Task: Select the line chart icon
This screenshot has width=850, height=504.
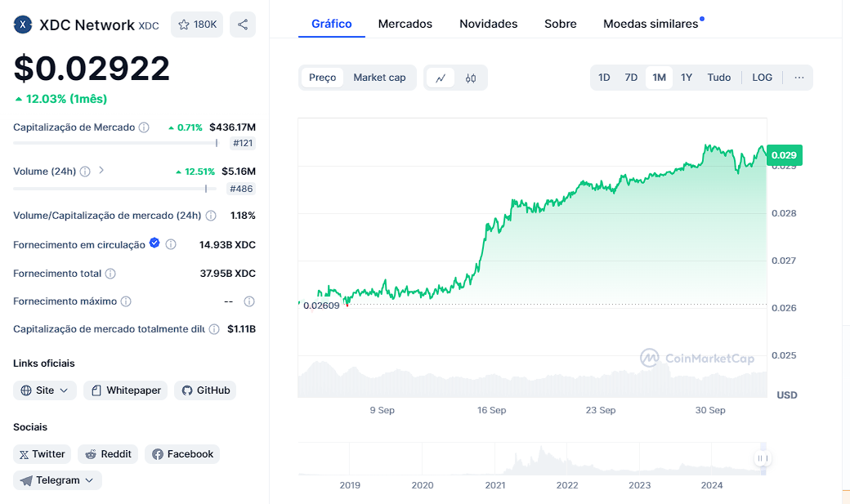Action: click(441, 77)
